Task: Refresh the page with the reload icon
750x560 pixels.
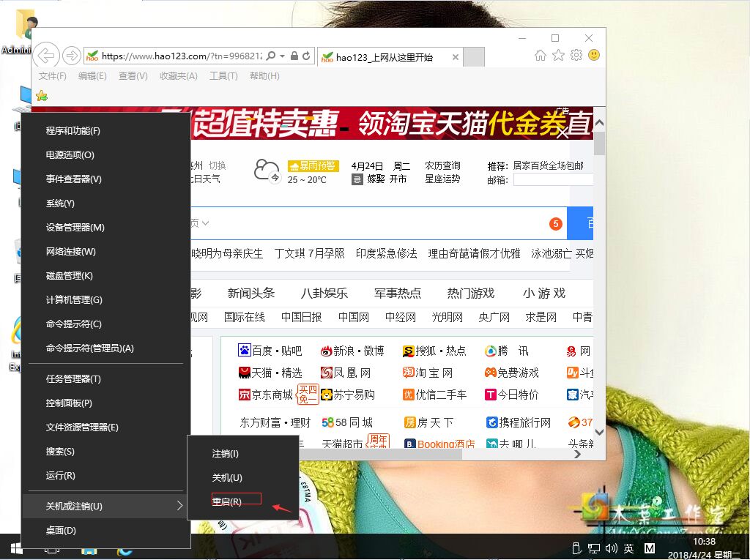Action: (306, 56)
